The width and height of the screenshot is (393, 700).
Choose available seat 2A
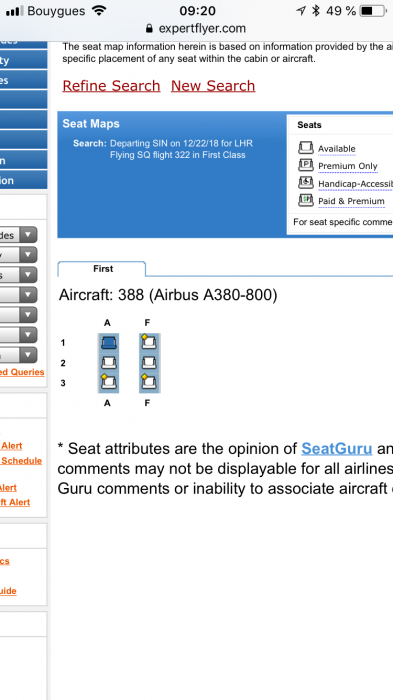click(109, 362)
